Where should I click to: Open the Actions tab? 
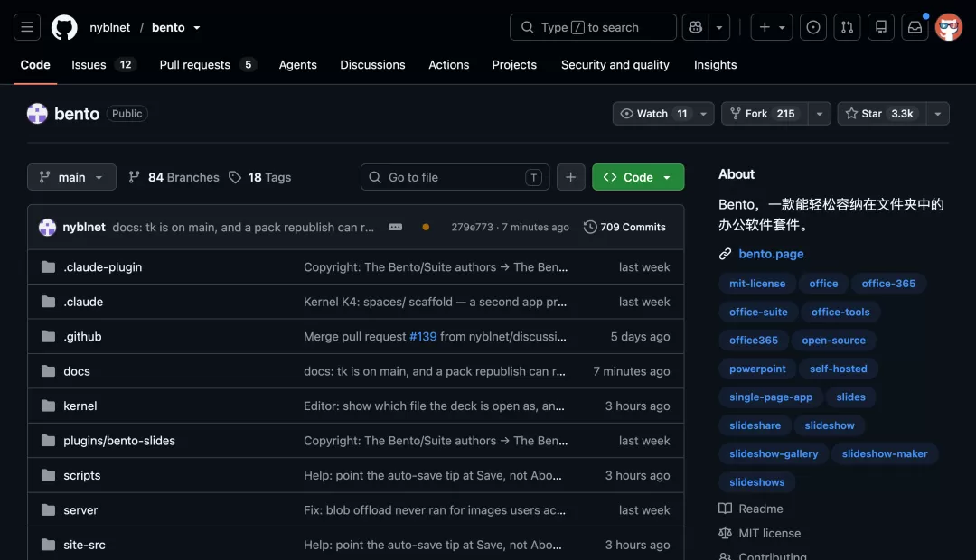click(449, 65)
